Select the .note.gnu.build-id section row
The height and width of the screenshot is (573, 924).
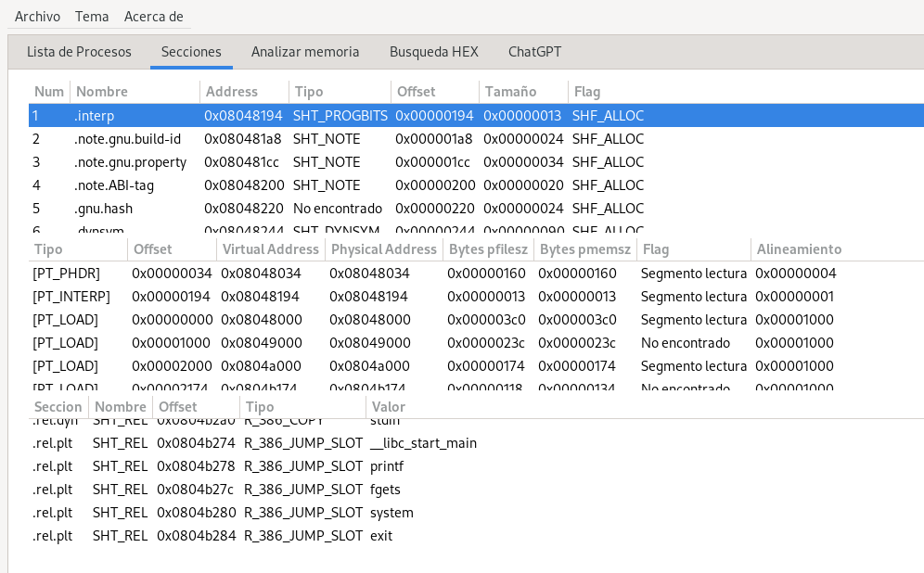point(127,139)
